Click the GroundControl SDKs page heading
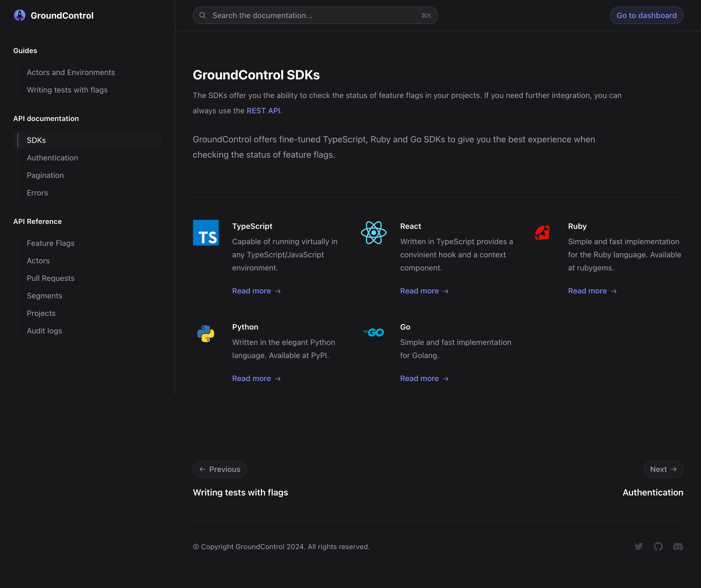Viewport: 701px width, 588px height. 256,75
